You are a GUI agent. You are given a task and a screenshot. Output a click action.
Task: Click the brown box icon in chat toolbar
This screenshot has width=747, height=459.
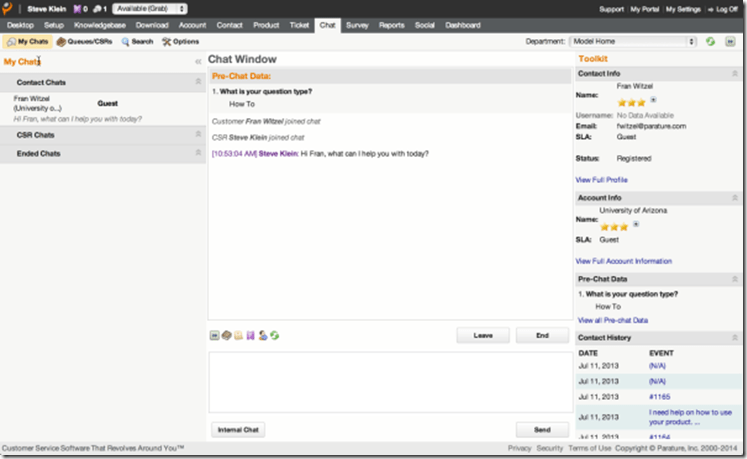[x=226, y=335]
